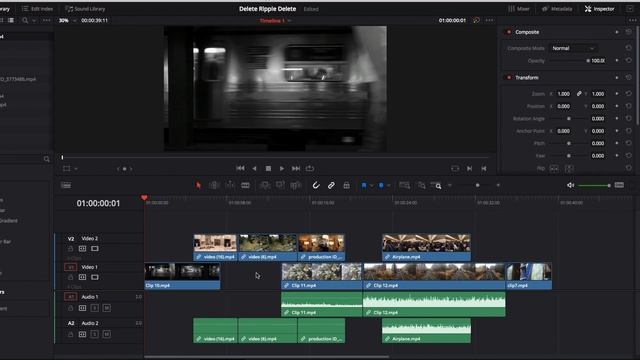The width and height of the screenshot is (640, 360).
Task: Reset the Composite section
Action: coord(629,32)
